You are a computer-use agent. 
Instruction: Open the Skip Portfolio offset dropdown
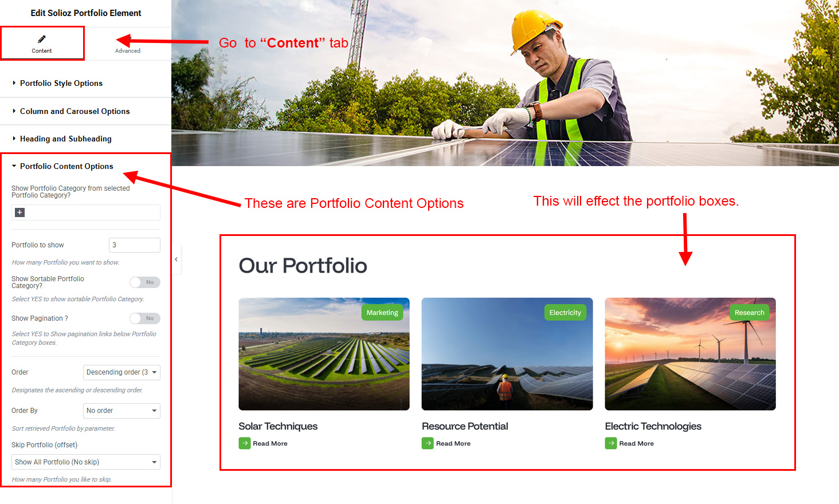pyautogui.click(x=86, y=462)
